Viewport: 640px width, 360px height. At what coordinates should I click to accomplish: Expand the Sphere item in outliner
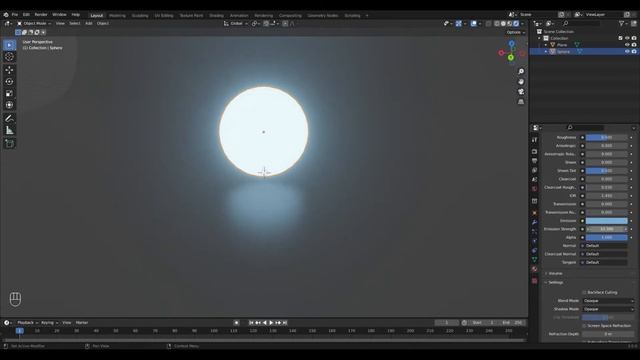(546, 52)
